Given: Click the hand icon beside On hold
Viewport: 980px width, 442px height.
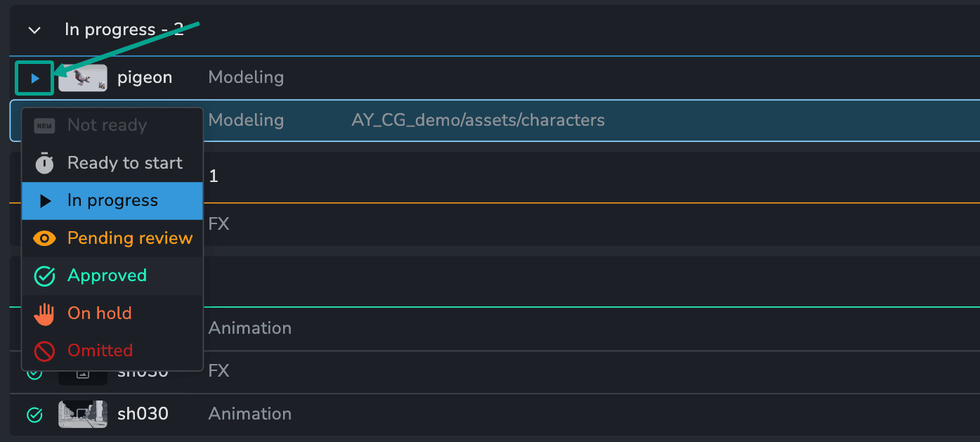Looking at the screenshot, I should (44, 313).
